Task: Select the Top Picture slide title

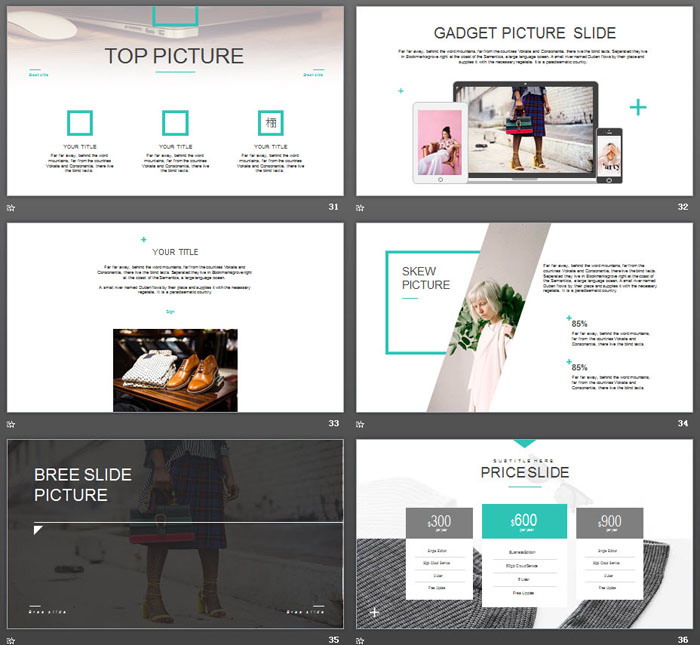Action: 174,56
